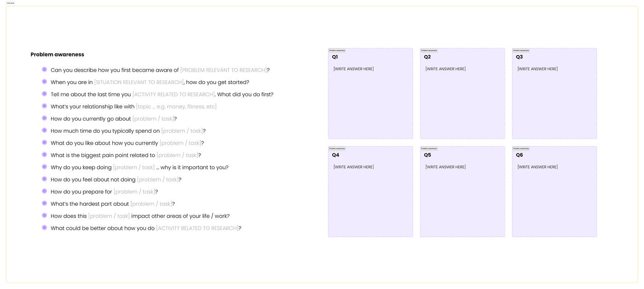Select the bullet next to "What could be better"
Screen dimensions: 644x289
click(45, 227)
